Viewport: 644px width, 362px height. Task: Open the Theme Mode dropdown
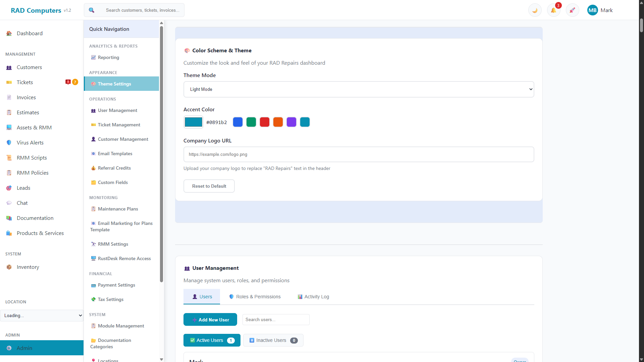(359, 89)
